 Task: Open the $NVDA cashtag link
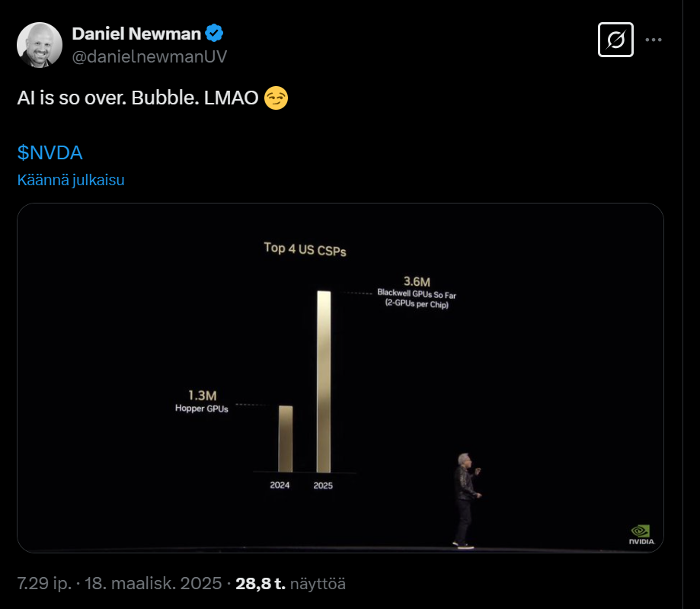coord(50,152)
